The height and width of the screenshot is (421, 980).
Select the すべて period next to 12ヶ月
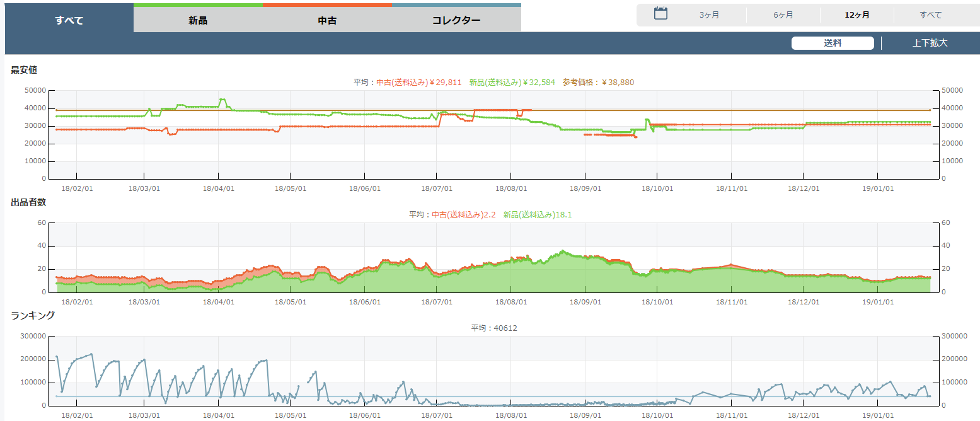tap(930, 15)
